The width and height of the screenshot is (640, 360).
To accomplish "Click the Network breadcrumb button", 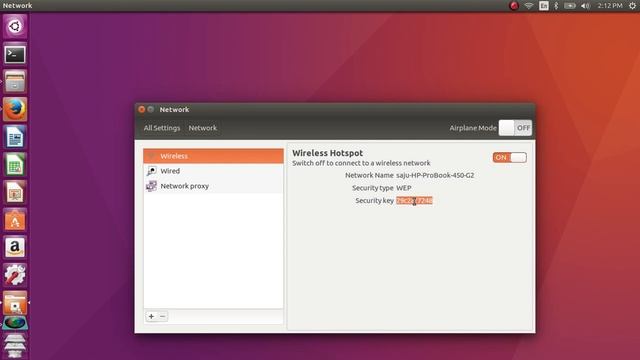I will [x=202, y=128].
